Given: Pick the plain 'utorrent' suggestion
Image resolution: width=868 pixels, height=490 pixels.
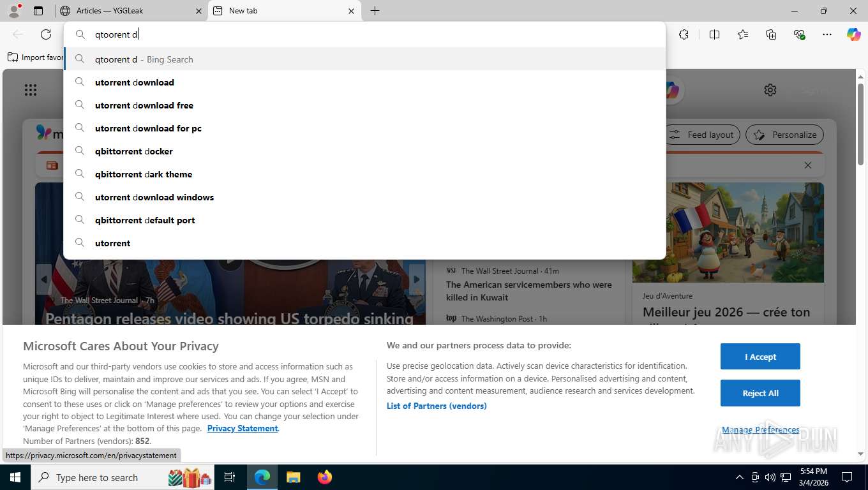Looking at the screenshot, I should click(364, 243).
